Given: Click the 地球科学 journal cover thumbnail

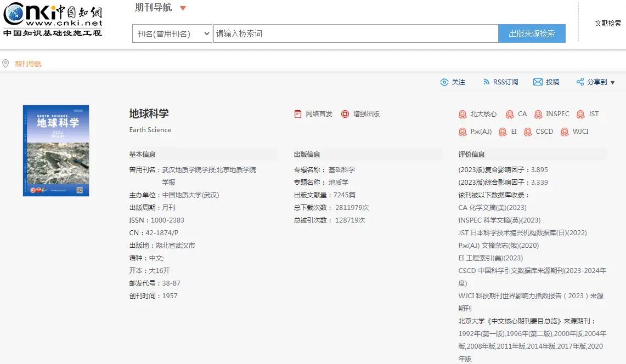Looking at the screenshot, I should pyautogui.click(x=56, y=151).
